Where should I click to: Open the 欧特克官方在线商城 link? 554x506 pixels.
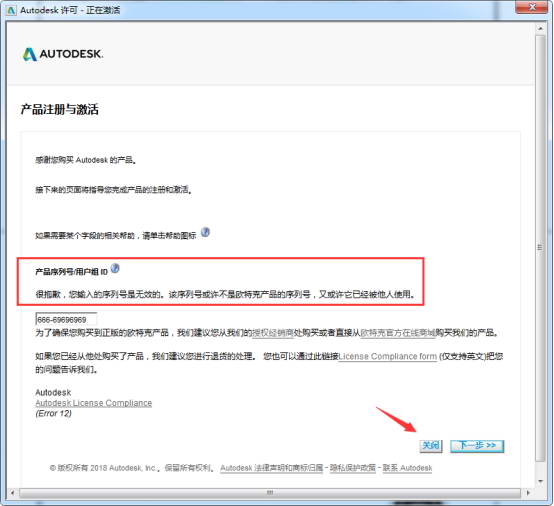tap(397, 333)
